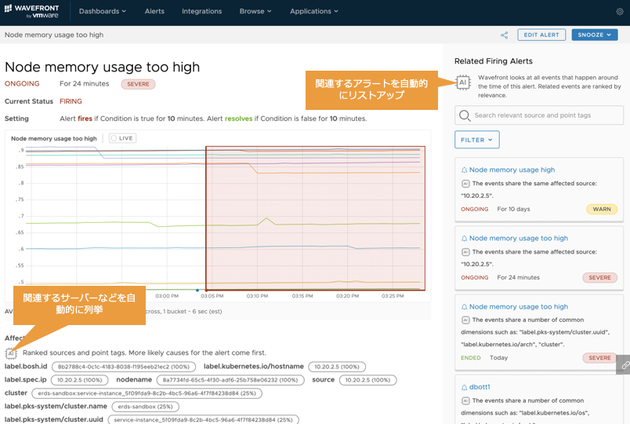Image resolution: width=630 pixels, height=424 pixels.
Task: Click the label.bosh.id tag pill 8b2788c4
Action: tap(124, 367)
